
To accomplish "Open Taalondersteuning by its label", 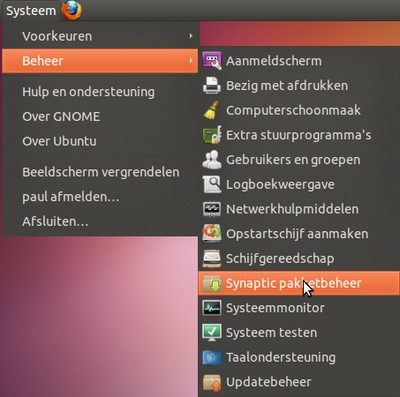I will (281, 357).
